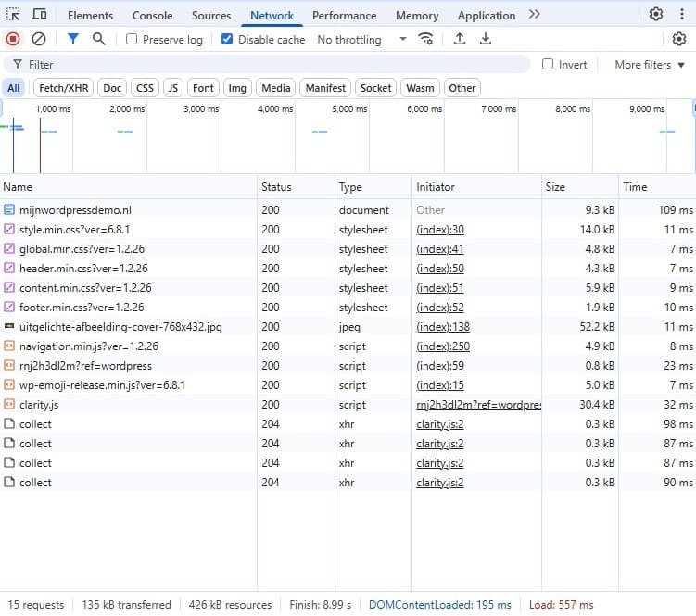The height and width of the screenshot is (616, 696).
Task: Open network conditions wifi icon
Action: [425, 39]
